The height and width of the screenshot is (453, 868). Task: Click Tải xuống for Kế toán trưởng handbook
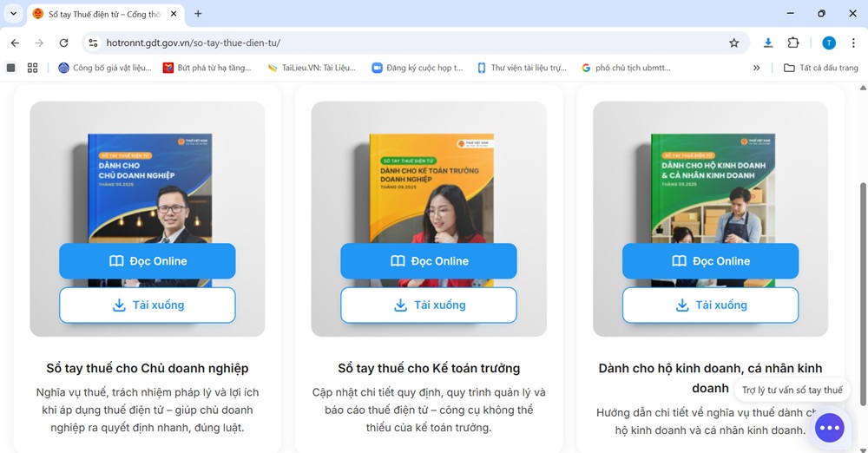[429, 305]
